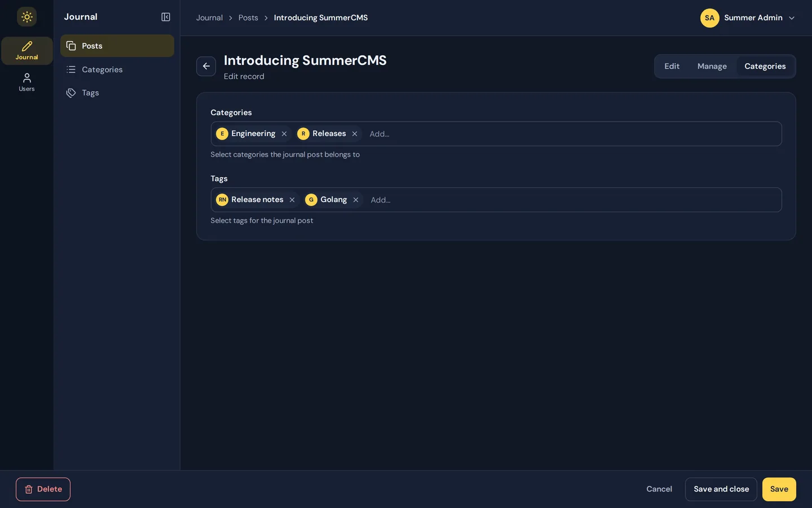812x508 pixels.
Task: Expand the Summer Admin user menu chevron
Action: pos(792,18)
